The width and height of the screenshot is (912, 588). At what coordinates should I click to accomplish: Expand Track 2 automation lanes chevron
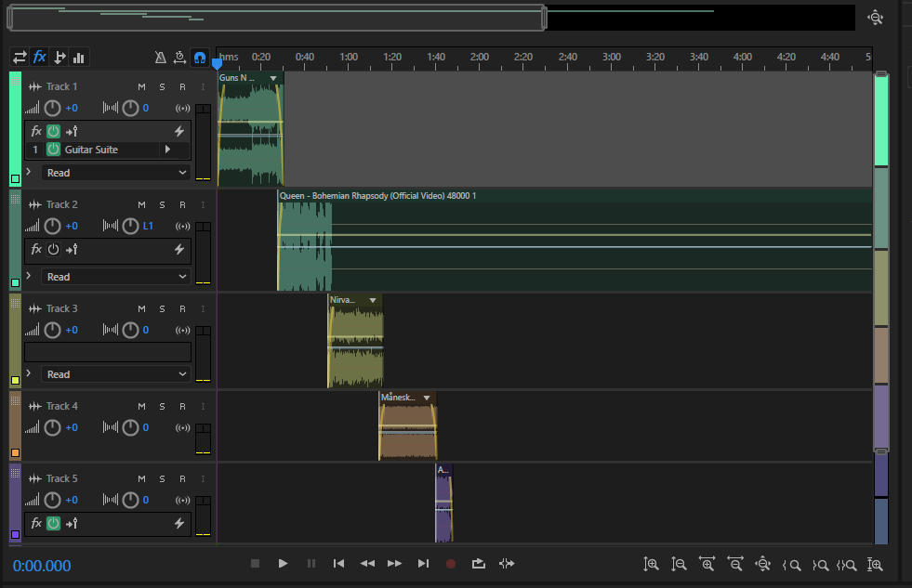pyautogui.click(x=29, y=277)
